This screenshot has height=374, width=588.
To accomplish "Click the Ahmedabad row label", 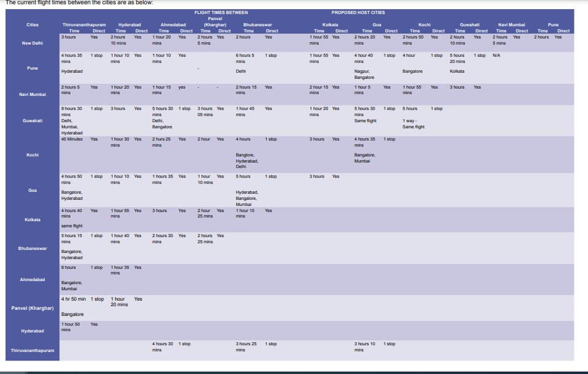I will 32,280.
